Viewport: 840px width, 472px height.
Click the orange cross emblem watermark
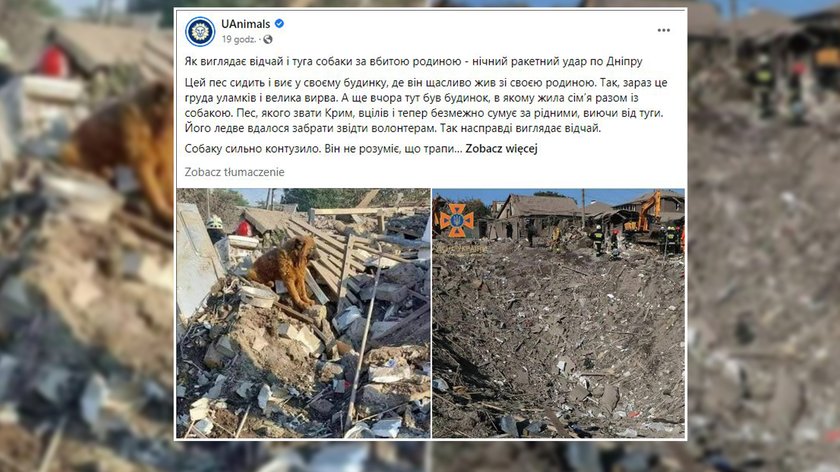(x=456, y=220)
